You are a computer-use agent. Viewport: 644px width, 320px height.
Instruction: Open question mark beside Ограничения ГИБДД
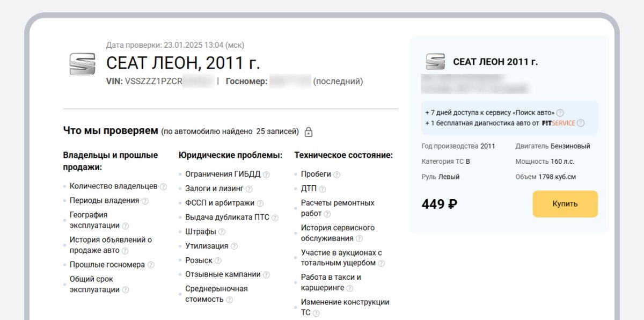click(x=266, y=174)
